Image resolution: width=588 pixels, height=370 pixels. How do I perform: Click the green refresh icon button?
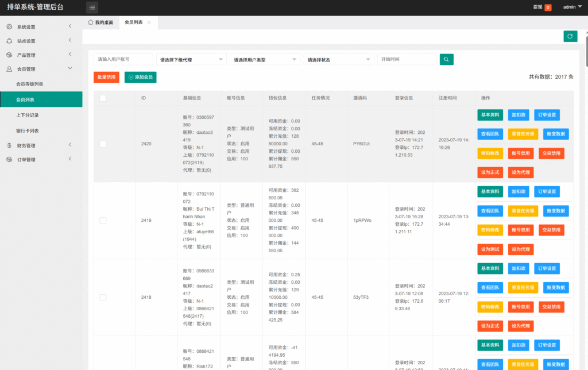click(570, 36)
